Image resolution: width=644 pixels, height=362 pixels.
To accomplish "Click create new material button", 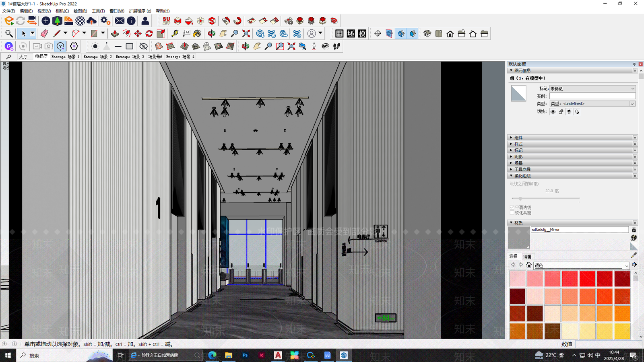I will pyautogui.click(x=634, y=238).
